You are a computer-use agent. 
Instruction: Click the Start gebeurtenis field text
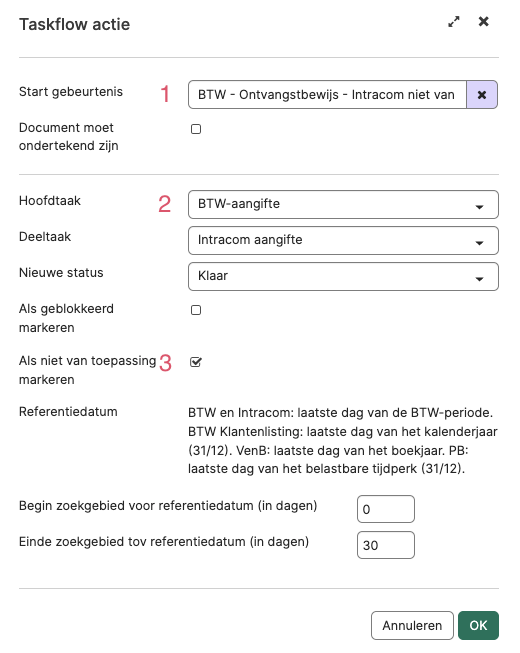pyautogui.click(x=327, y=95)
